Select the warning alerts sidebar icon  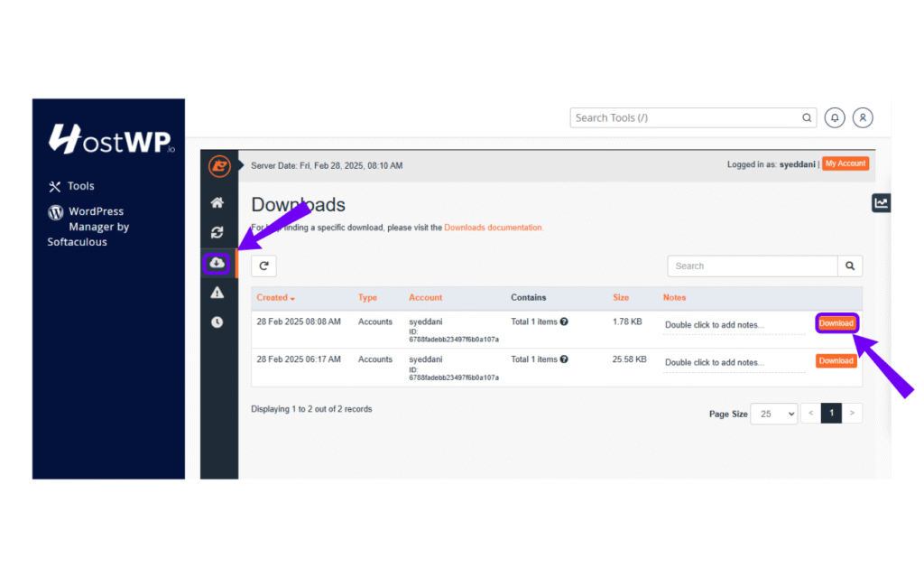pos(217,292)
